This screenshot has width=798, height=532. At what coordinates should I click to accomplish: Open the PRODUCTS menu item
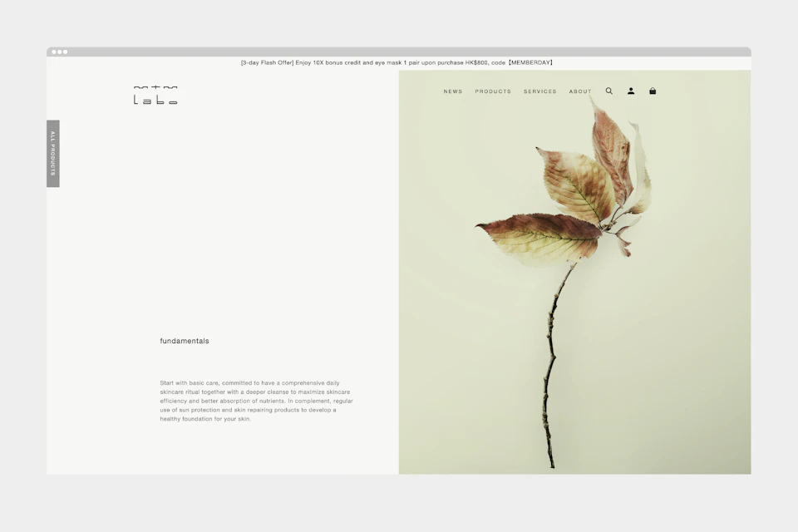point(493,91)
